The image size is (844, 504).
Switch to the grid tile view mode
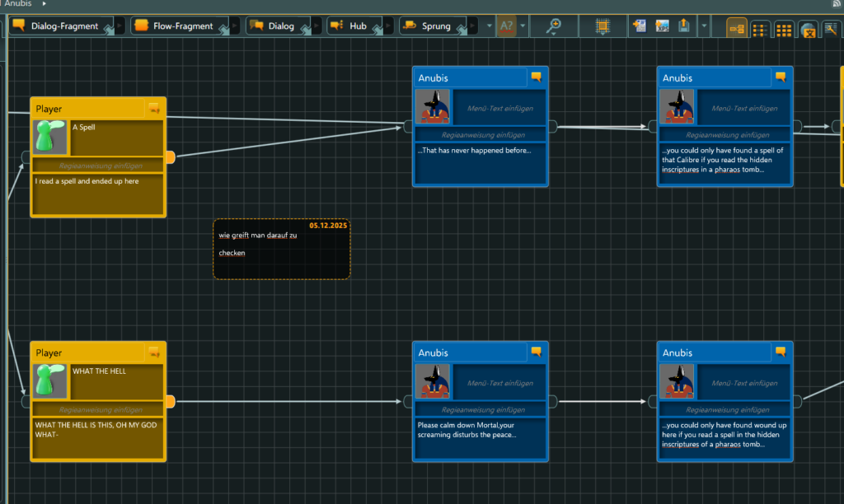click(x=785, y=30)
